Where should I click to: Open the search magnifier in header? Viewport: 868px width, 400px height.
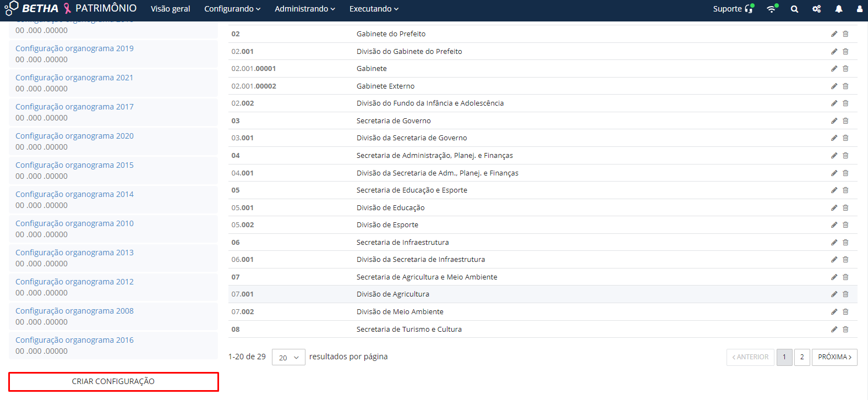point(794,9)
